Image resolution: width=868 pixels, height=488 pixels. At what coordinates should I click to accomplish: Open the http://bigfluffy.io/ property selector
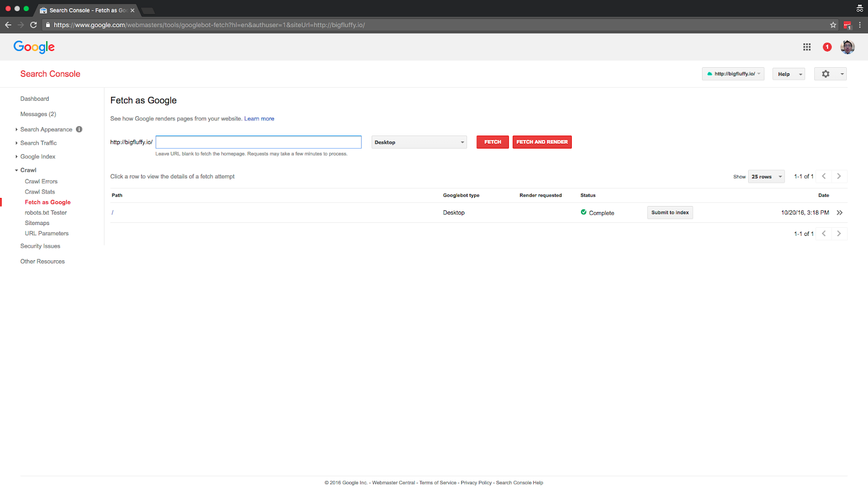(x=733, y=74)
